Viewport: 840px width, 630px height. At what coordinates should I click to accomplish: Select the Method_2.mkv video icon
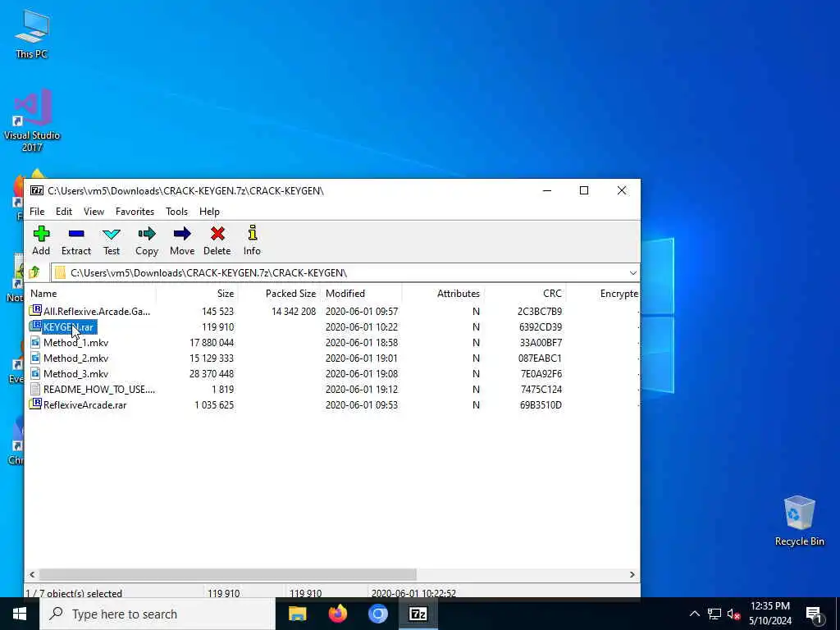tap(35, 358)
